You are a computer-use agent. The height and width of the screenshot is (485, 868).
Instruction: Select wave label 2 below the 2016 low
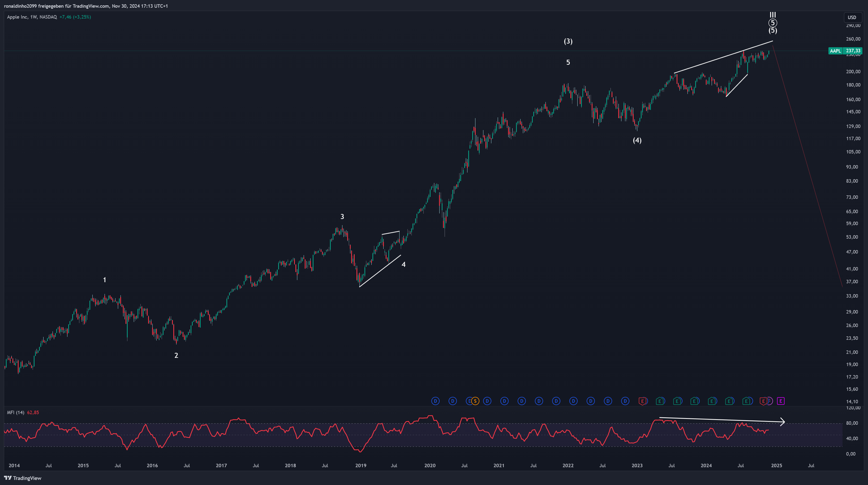[176, 355]
